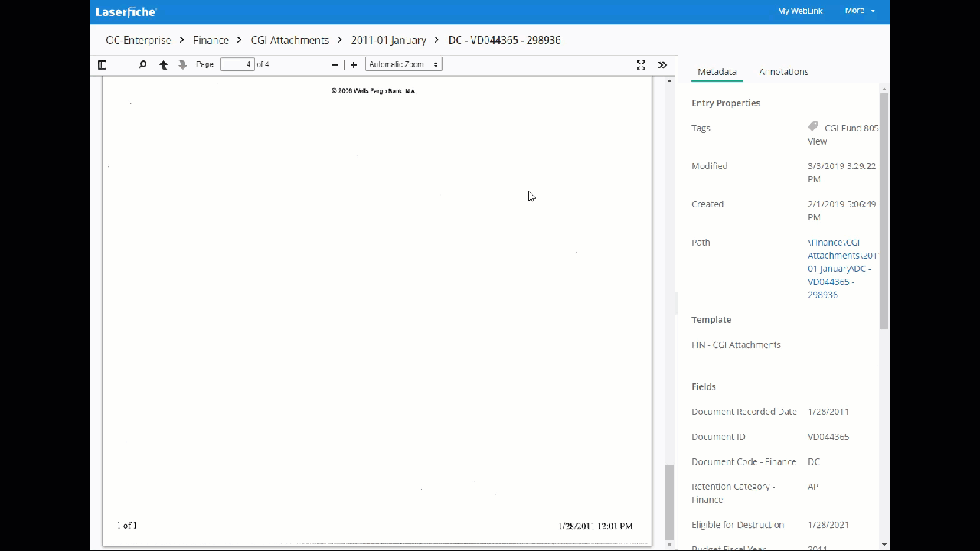Viewport: 980px width, 551px height.
Task: Select the Metadata tab
Action: [x=717, y=72]
